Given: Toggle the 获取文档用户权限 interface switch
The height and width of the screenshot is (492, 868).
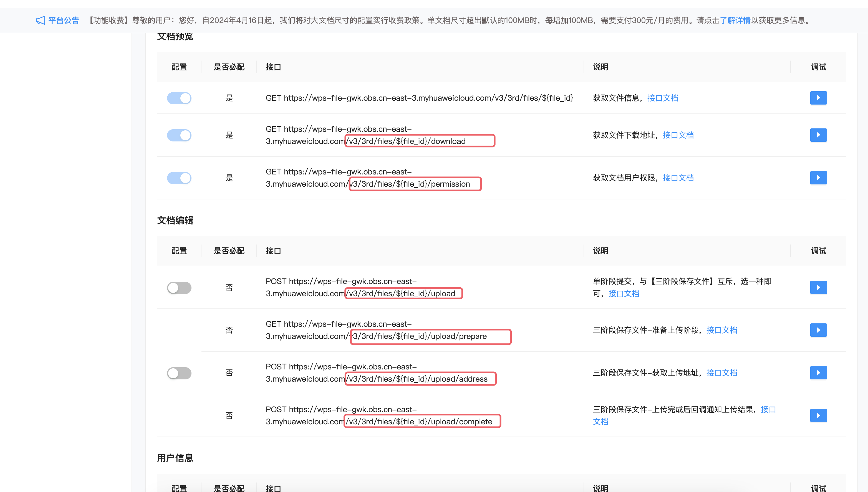Looking at the screenshot, I should click(179, 178).
